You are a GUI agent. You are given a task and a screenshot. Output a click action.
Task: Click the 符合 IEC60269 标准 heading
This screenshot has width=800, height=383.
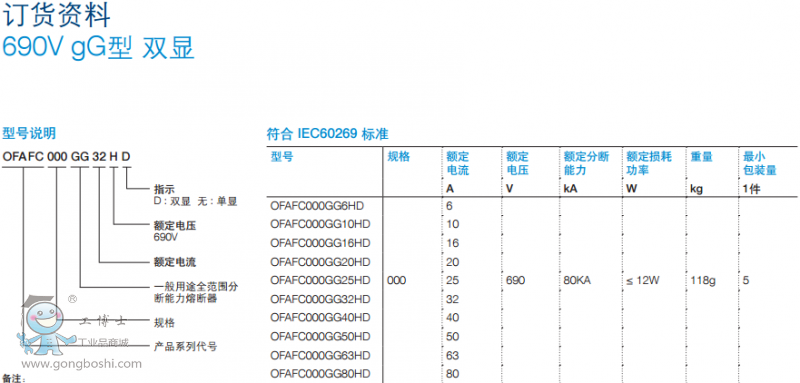[x=328, y=135]
